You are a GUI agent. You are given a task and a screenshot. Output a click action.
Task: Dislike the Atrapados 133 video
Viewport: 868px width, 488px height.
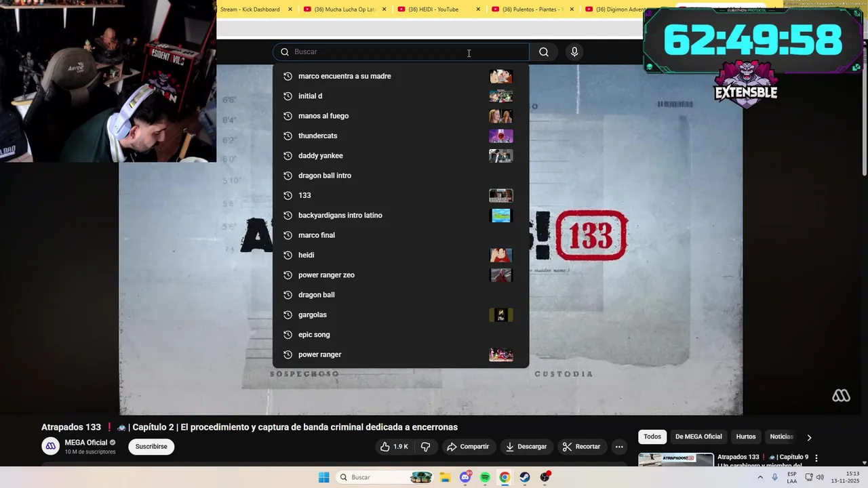426,447
